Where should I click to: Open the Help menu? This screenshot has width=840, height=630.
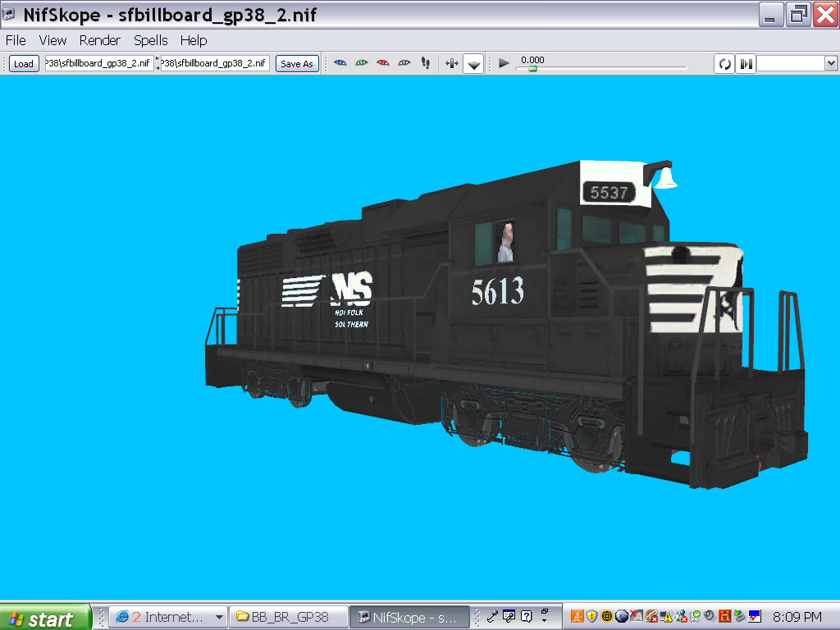tap(194, 40)
